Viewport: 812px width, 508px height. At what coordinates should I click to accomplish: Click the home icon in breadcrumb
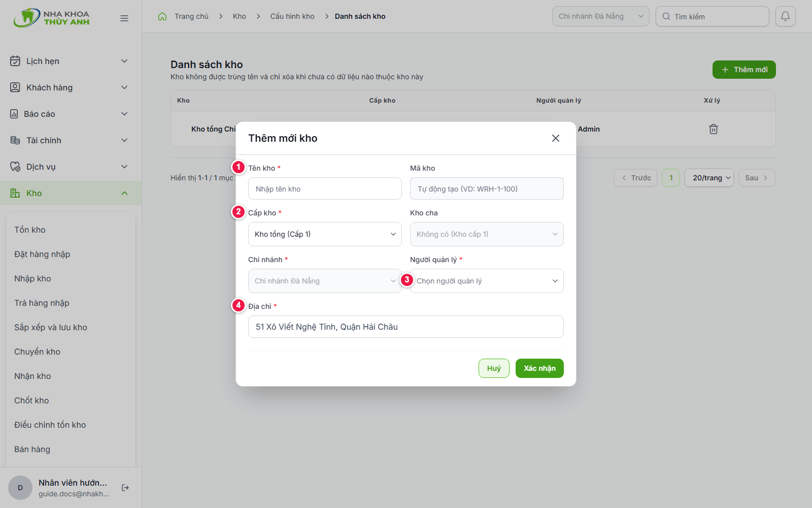click(x=162, y=16)
